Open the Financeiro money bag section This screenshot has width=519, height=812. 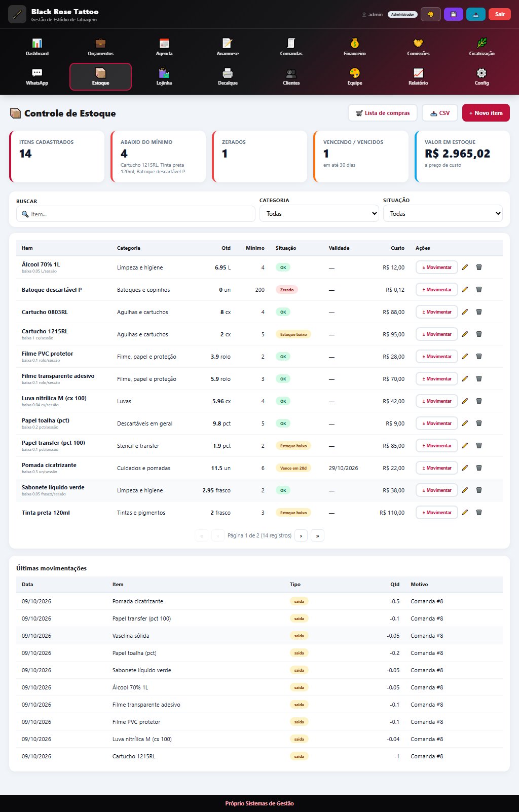click(355, 47)
